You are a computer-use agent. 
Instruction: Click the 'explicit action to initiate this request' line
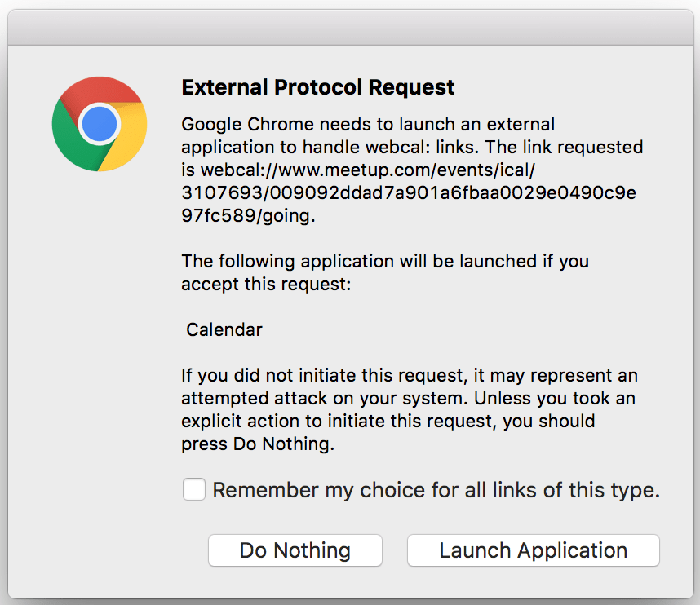coord(388,422)
